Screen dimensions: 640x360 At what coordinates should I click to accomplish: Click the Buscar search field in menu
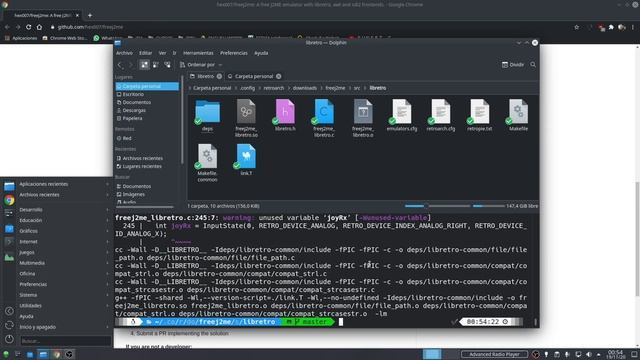[65, 341]
